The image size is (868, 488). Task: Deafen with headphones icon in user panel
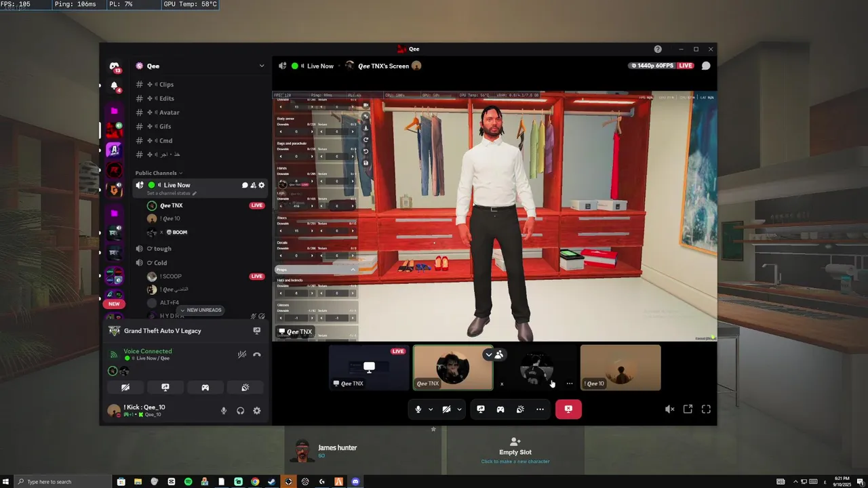[x=240, y=411]
